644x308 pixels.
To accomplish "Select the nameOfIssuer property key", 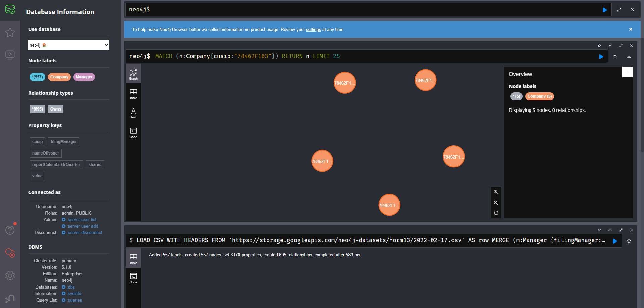I will pos(46,153).
